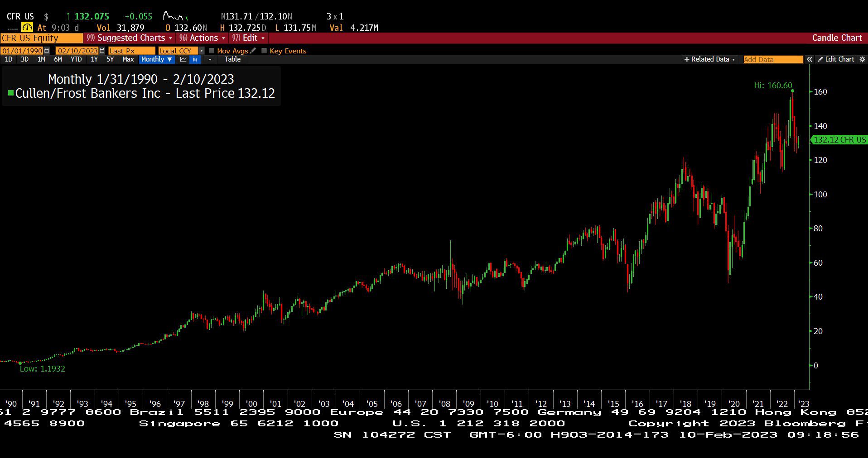Open chart settings gear icon

point(862,59)
